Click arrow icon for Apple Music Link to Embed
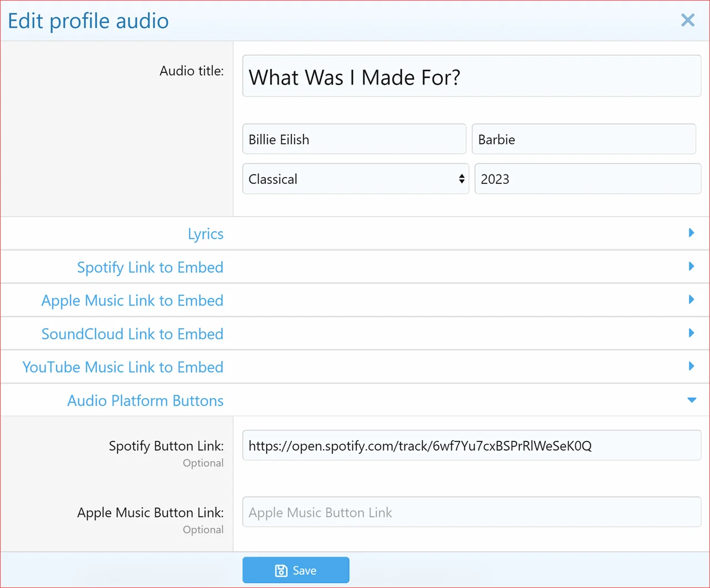This screenshot has height=588, width=710. point(691,300)
